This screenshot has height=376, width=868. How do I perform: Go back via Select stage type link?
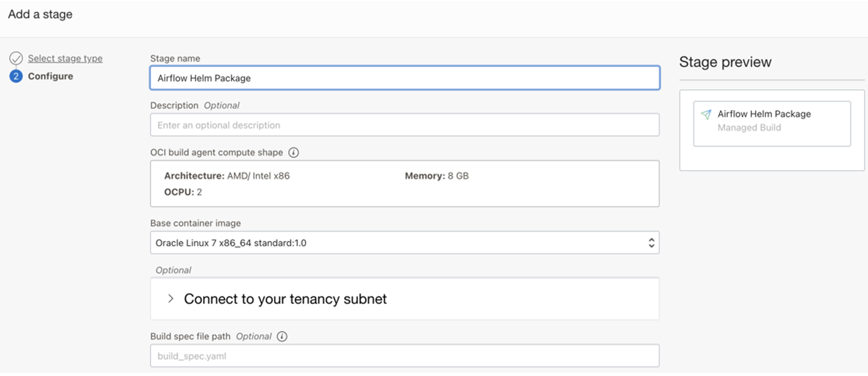(x=65, y=58)
